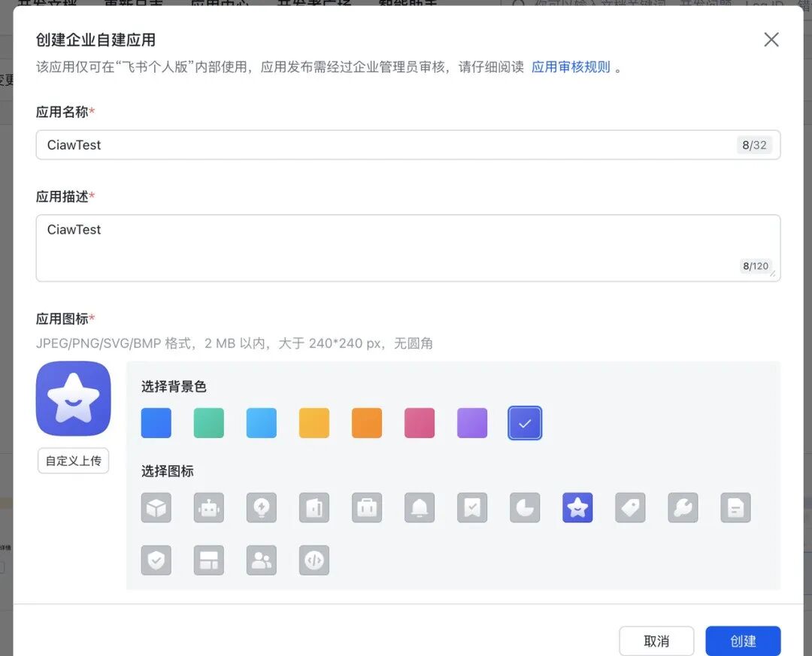Select the people group app icon
The image size is (812, 656).
tap(262, 561)
